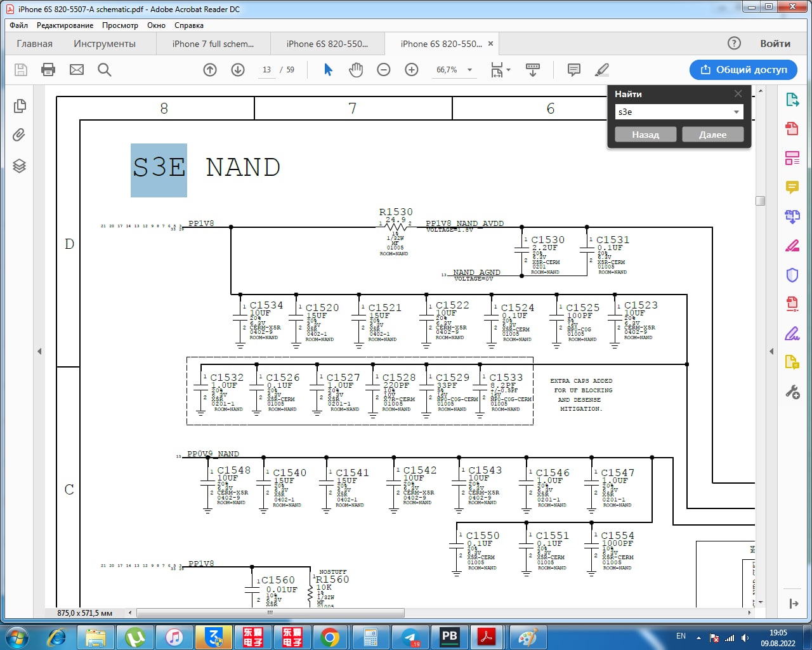Click the page number field
Image resolution: width=812 pixels, height=650 pixels.
[x=266, y=70]
